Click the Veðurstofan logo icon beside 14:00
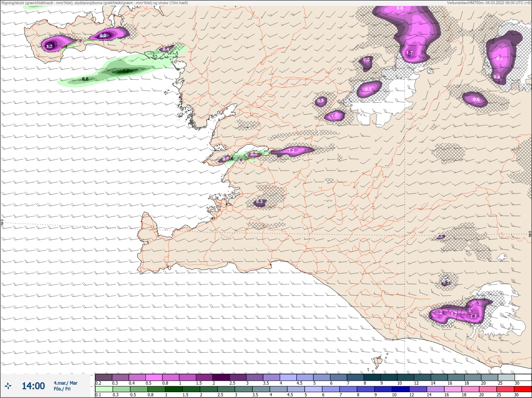Image resolution: width=532 pixels, height=398 pixels. coord(8,386)
